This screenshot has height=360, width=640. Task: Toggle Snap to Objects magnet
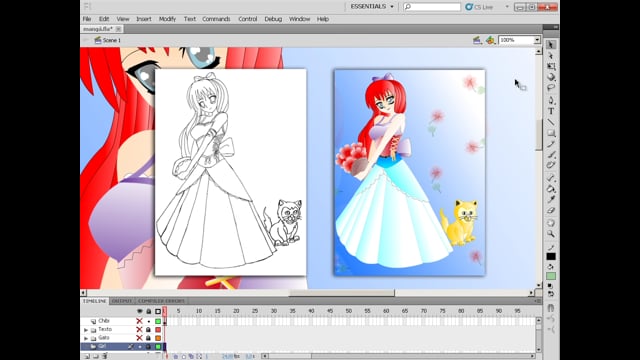pyautogui.click(x=551, y=308)
